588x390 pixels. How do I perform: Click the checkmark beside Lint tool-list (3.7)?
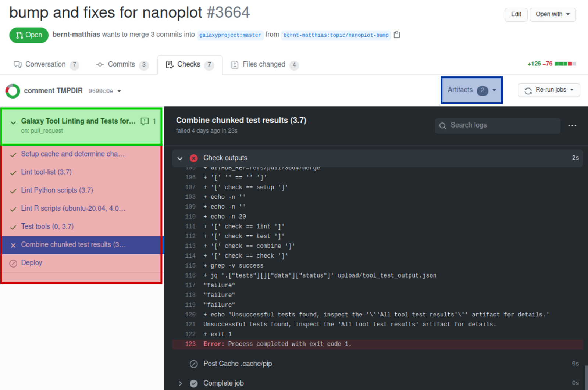(13, 173)
